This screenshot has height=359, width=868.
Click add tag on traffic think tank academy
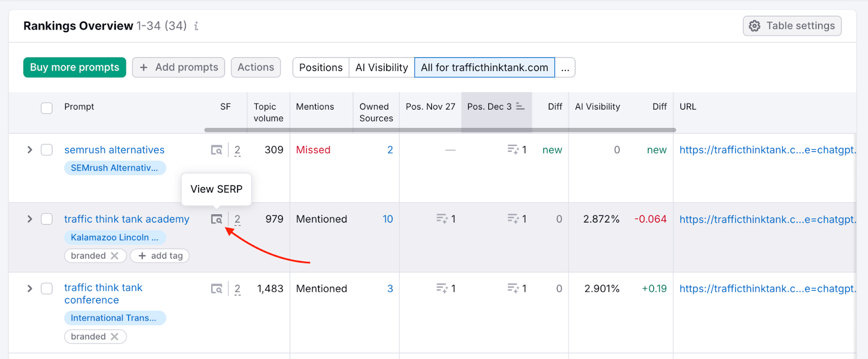tap(160, 256)
